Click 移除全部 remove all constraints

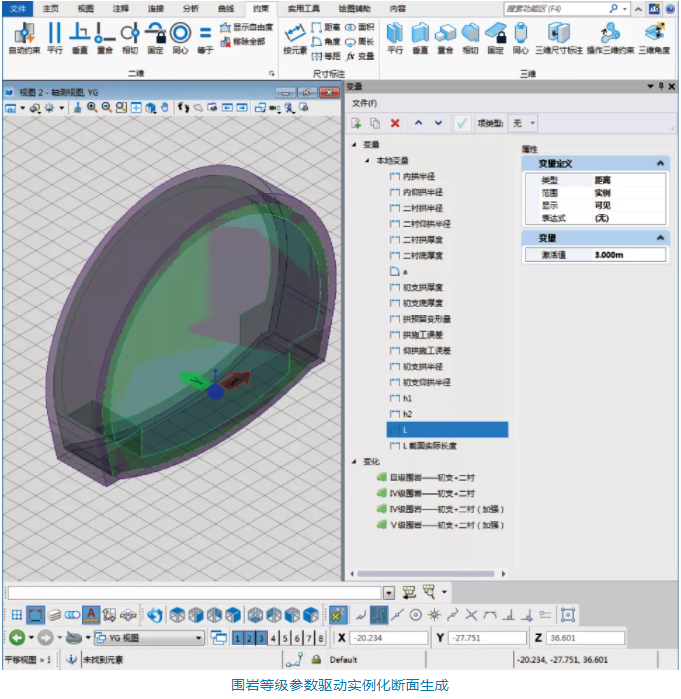[243, 42]
